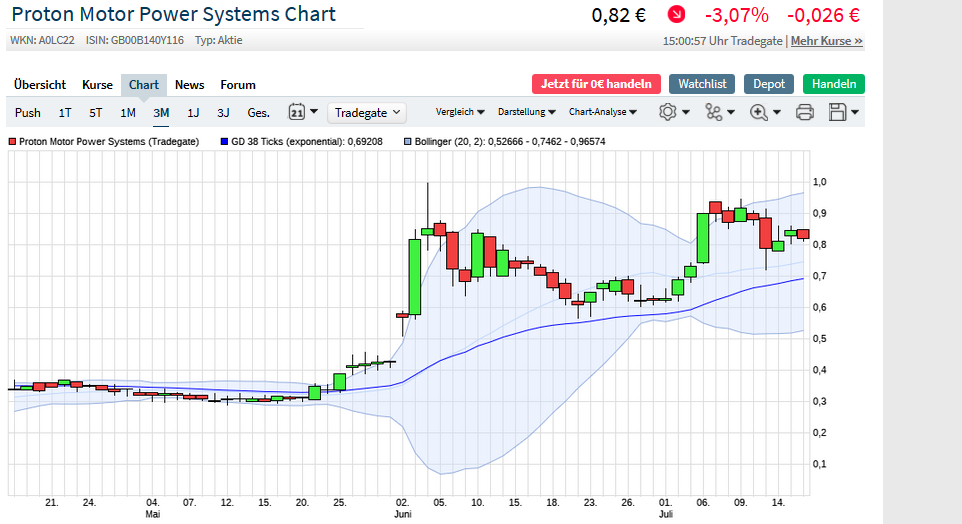Expand the zoom dropdown arrow
The width and height of the screenshot is (962, 524).
777,112
